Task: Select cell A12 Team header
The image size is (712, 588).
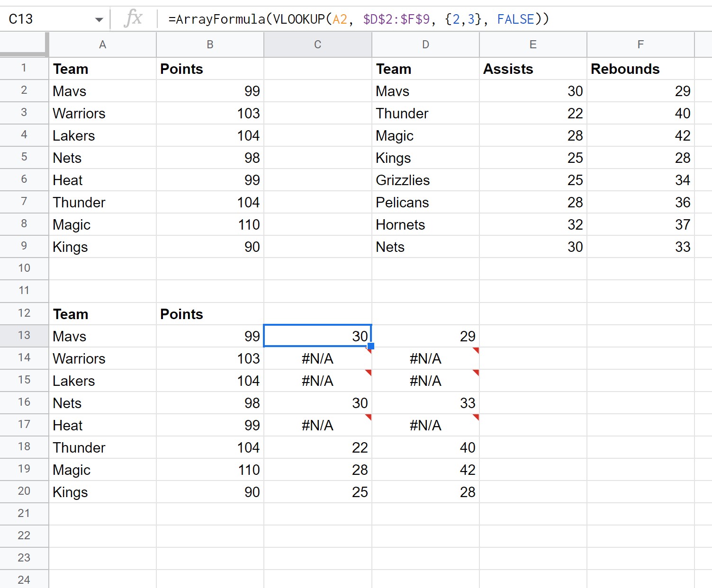Action: [x=102, y=314]
